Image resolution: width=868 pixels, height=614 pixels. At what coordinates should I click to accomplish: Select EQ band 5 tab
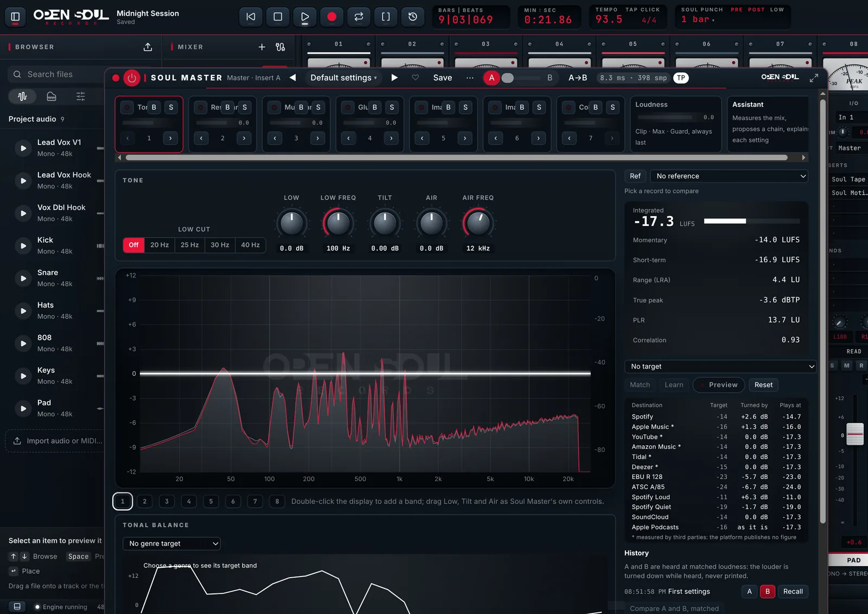[x=211, y=501]
